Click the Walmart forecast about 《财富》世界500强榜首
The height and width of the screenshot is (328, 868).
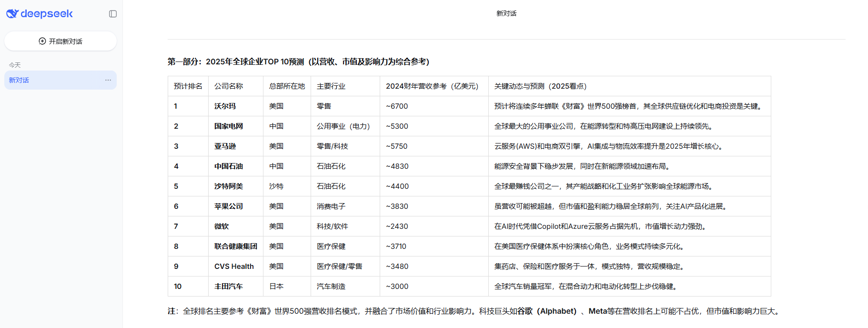point(629,106)
